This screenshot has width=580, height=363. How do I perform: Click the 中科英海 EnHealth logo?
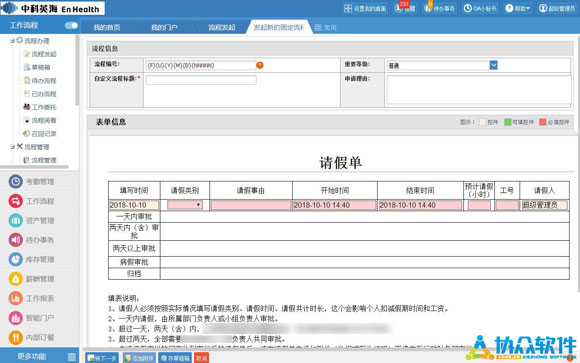(53, 8)
